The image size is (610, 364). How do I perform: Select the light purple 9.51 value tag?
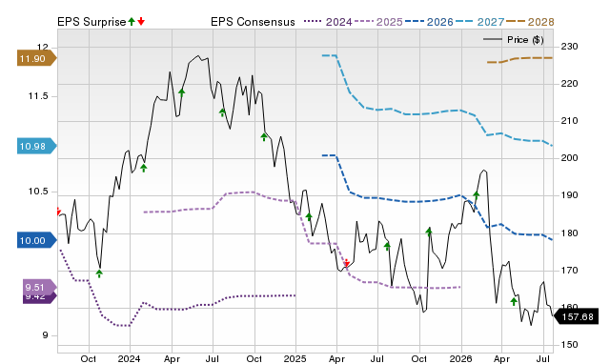pos(40,287)
